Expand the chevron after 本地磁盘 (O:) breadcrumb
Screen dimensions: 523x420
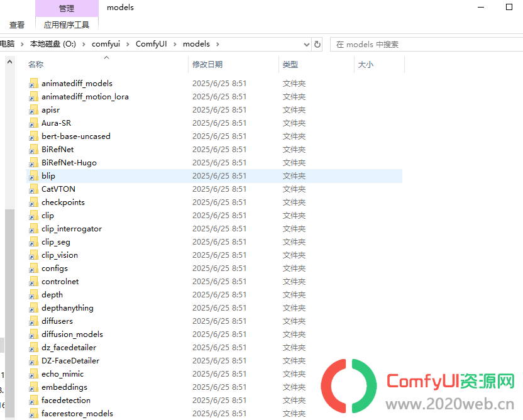84,44
